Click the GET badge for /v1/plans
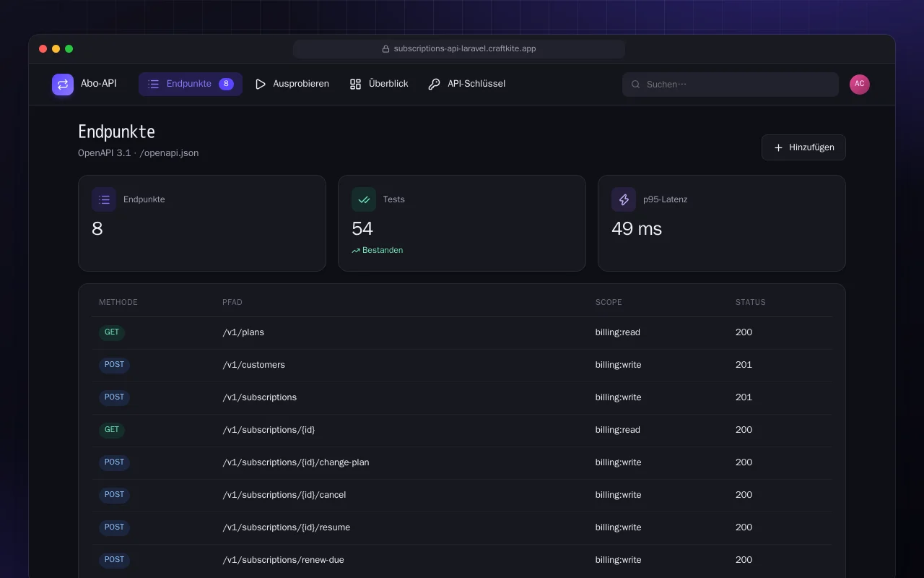 [x=112, y=332]
